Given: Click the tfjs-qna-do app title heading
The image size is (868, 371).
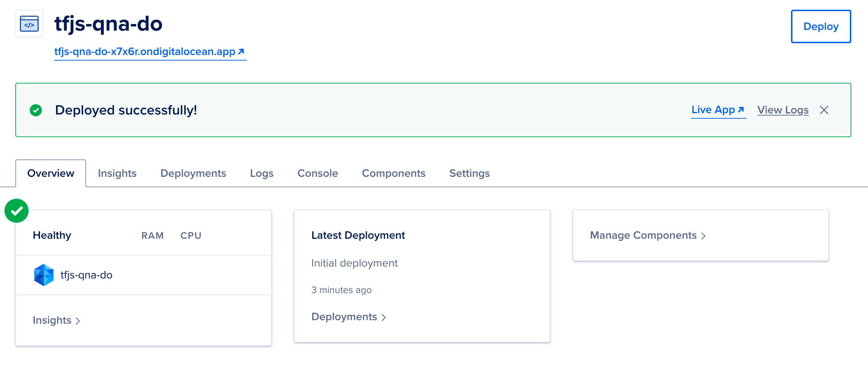Looking at the screenshot, I should pos(109,24).
